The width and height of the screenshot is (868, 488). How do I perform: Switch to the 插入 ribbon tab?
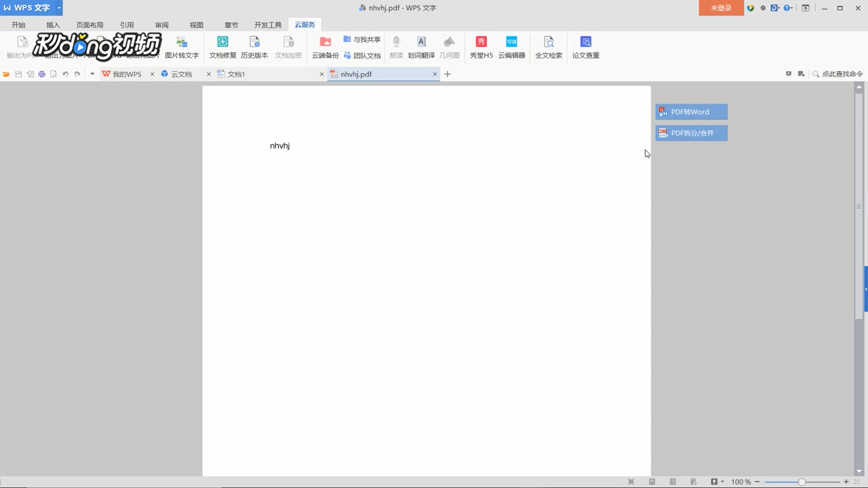[x=53, y=25]
